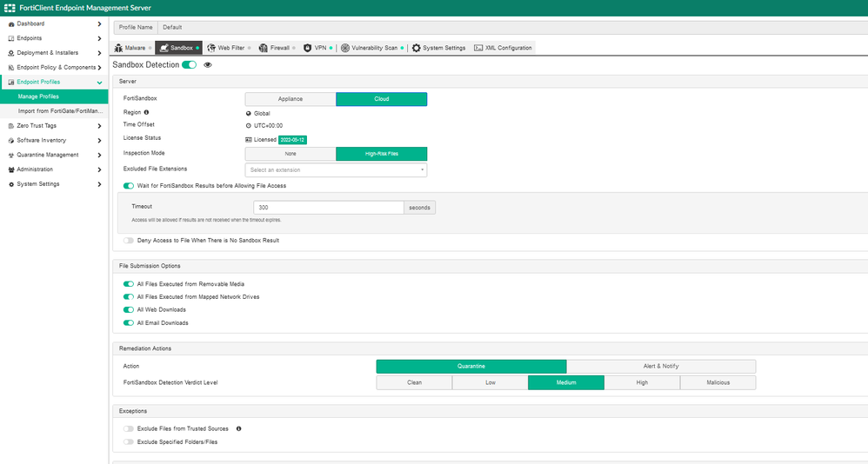The width and height of the screenshot is (868, 464).
Task: Enable Deny Access When No Sandbox Result
Action: click(129, 241)
